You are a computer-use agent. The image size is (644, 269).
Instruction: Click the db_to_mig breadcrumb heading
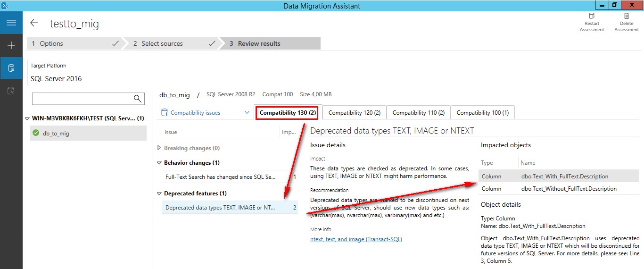point(174,95)
